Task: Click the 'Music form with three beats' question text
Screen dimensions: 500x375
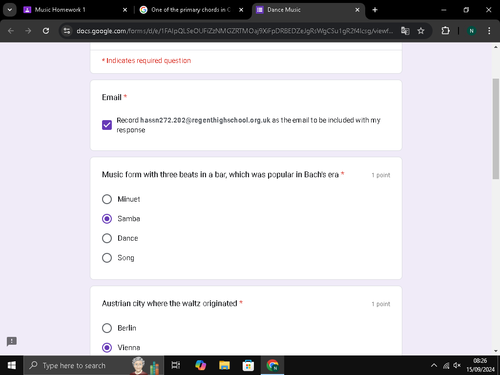Action: point(220,175)
